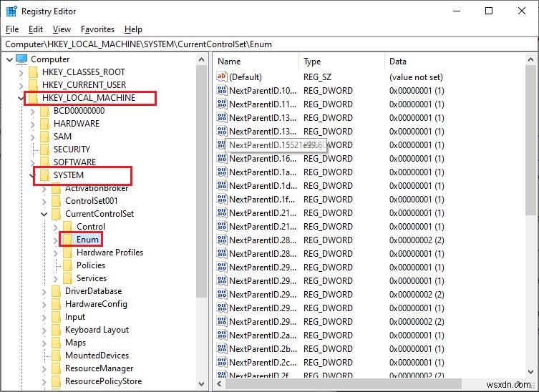
Task: Open the Favorites menu
Action: (x=97, y=29)
